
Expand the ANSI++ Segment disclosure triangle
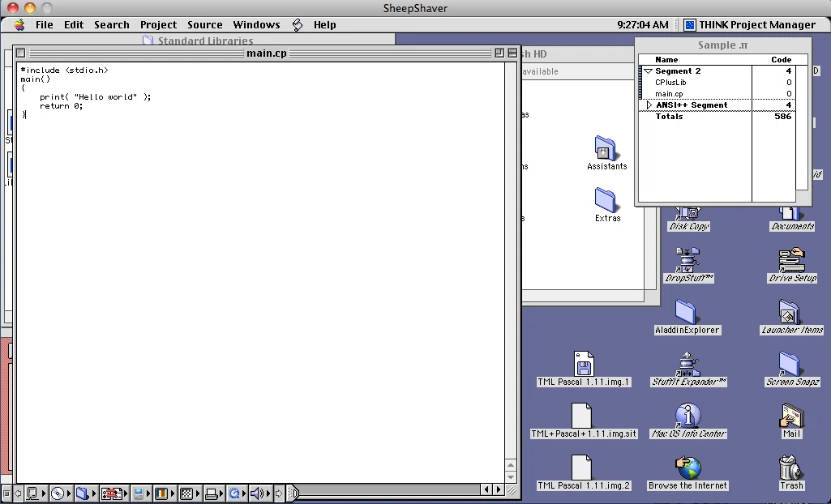coord(649,105)
